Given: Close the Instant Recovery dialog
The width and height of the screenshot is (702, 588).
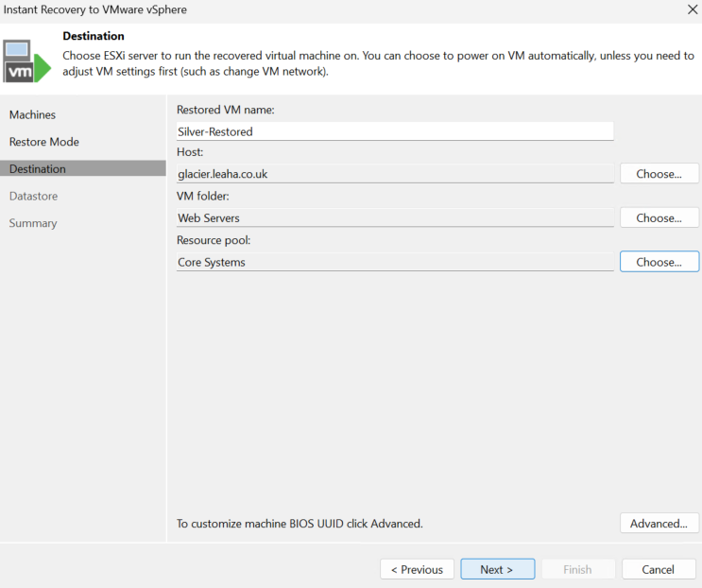Looking at the screenshot, I should [693, 9].
